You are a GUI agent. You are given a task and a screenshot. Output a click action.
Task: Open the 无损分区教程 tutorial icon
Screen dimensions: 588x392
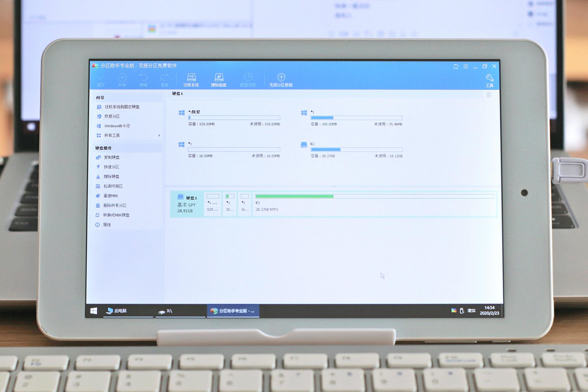tap(281, 80)
